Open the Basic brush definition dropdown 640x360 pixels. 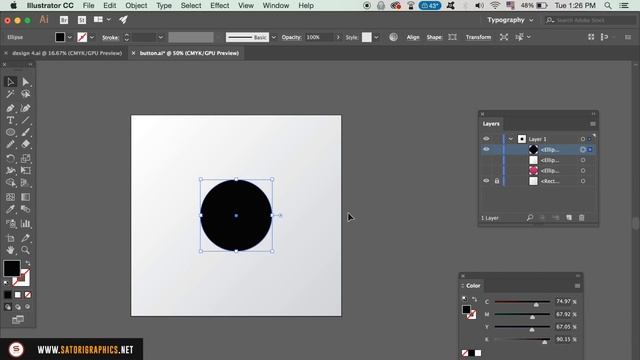click(x=273, y=37)
